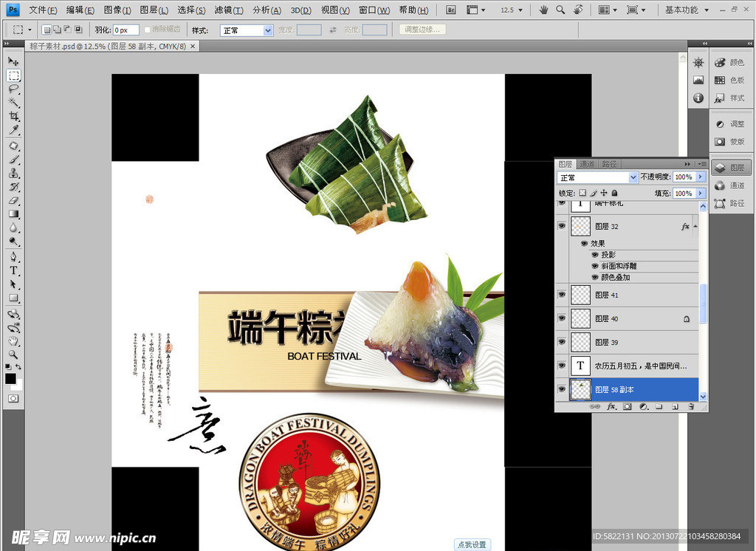
Task: Open the 色板 (Swatches) panel icon
Action: (720, 80)
